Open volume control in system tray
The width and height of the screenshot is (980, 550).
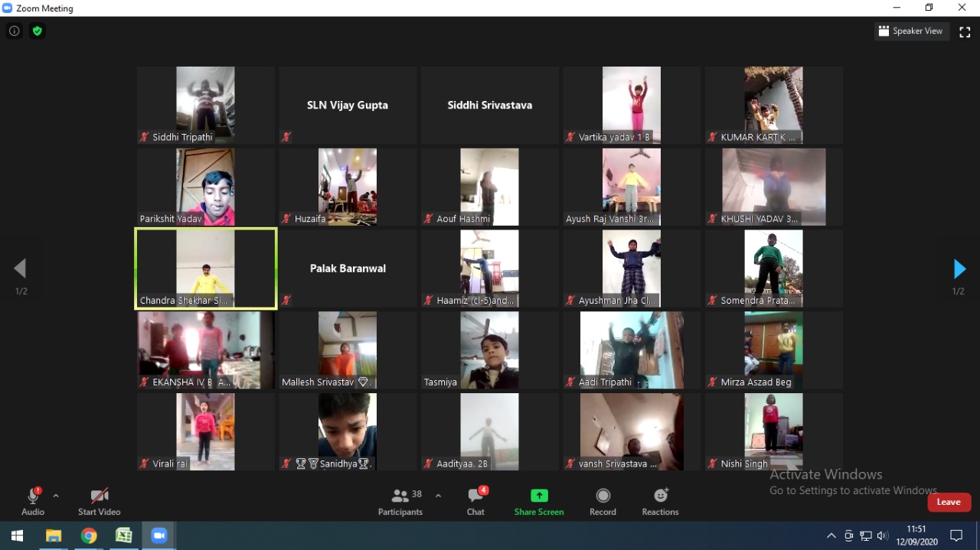pyautogui.click(x=883, y=535)
